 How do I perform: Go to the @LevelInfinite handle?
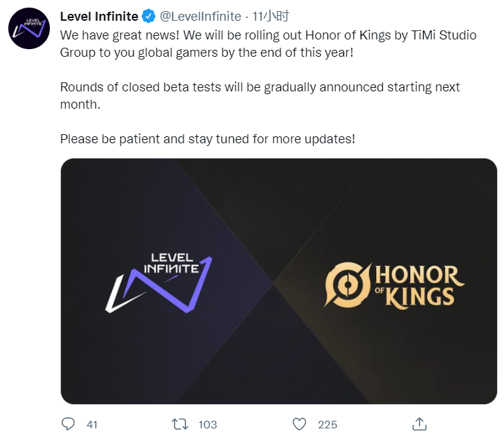click(x=201, y=16)
